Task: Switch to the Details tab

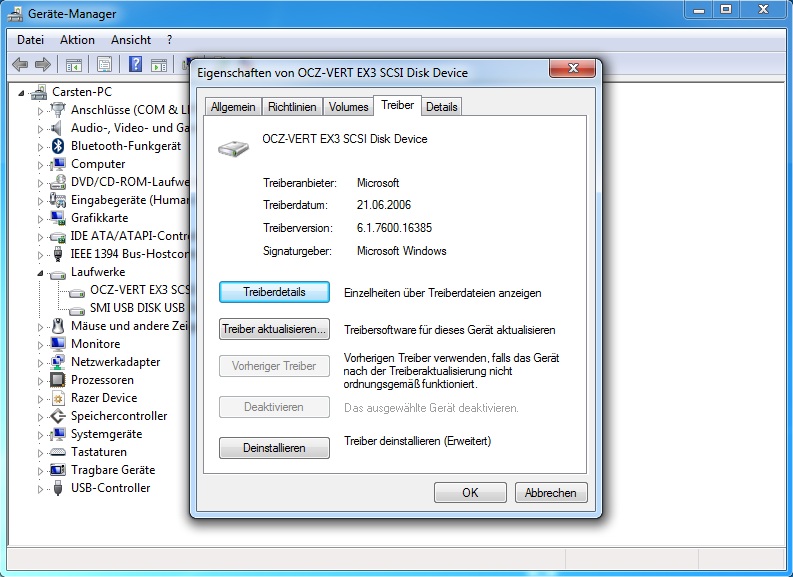Action: click(x=442, y=107)
